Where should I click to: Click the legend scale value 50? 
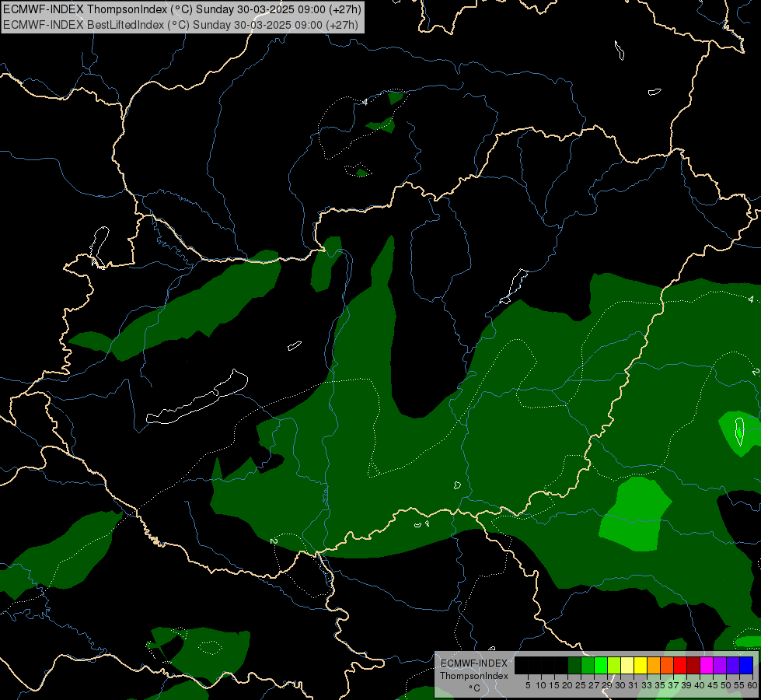point(726,685)
